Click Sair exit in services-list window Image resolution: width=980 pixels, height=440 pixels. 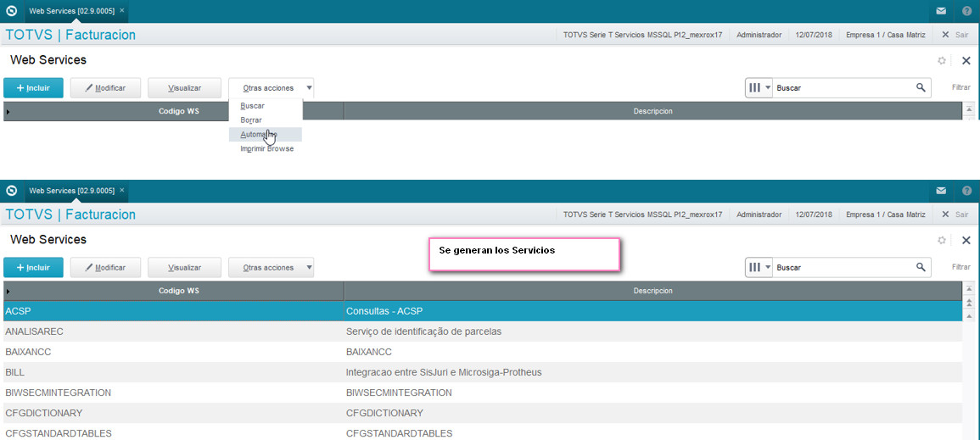(955, 214)
